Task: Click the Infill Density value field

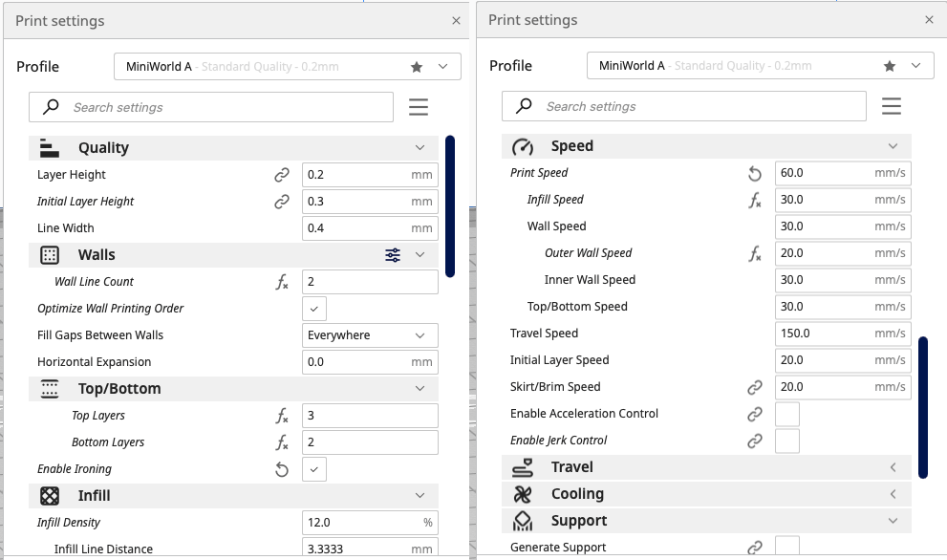Action: tap(370, 523)
